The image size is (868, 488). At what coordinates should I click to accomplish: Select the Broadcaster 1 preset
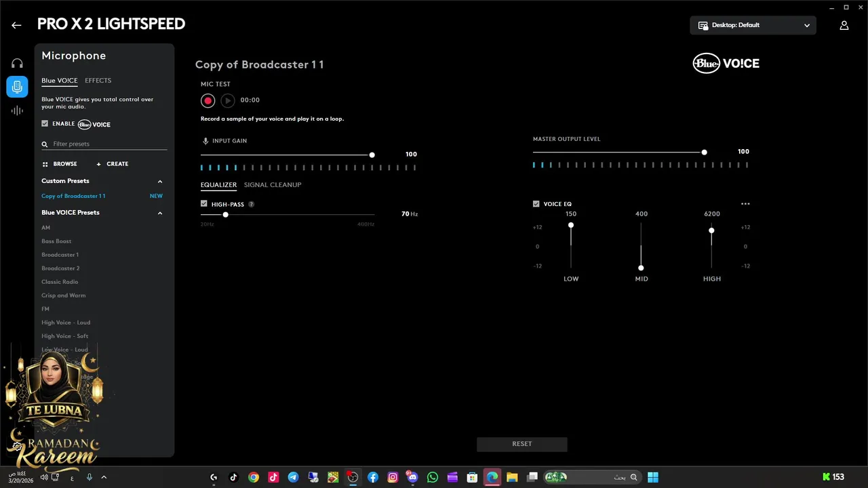tap(60, 255)
